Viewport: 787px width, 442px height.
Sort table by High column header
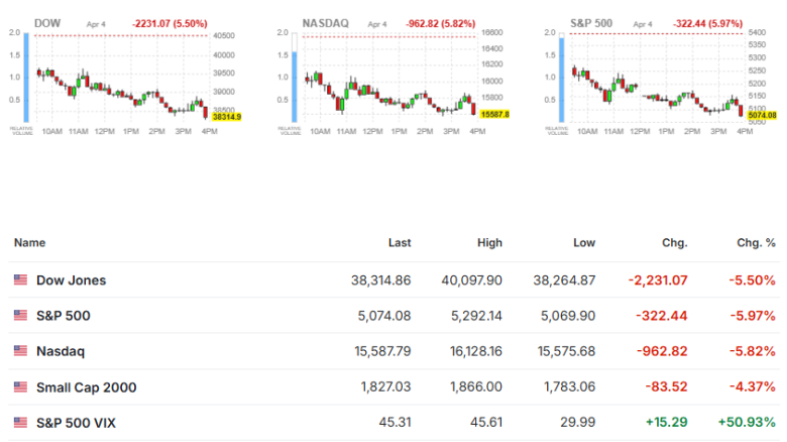tap(489, 243)
